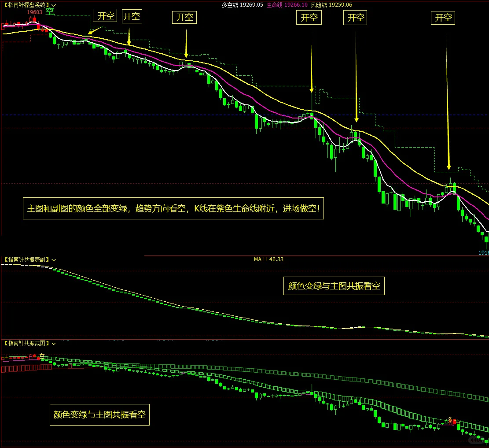
Task: Click the 指南针共振贰图 panel title
Action: (x=27, y=343)
